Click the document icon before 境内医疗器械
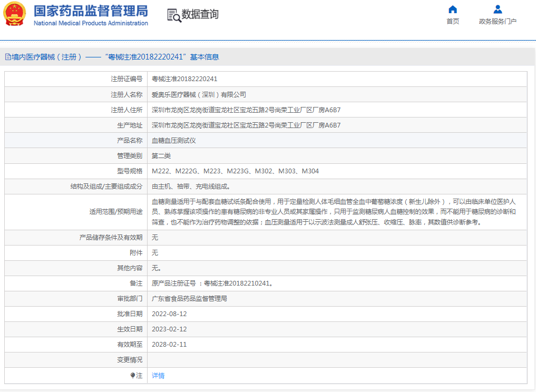The height and width of the screenshot is (392, 536). [8, 57]
